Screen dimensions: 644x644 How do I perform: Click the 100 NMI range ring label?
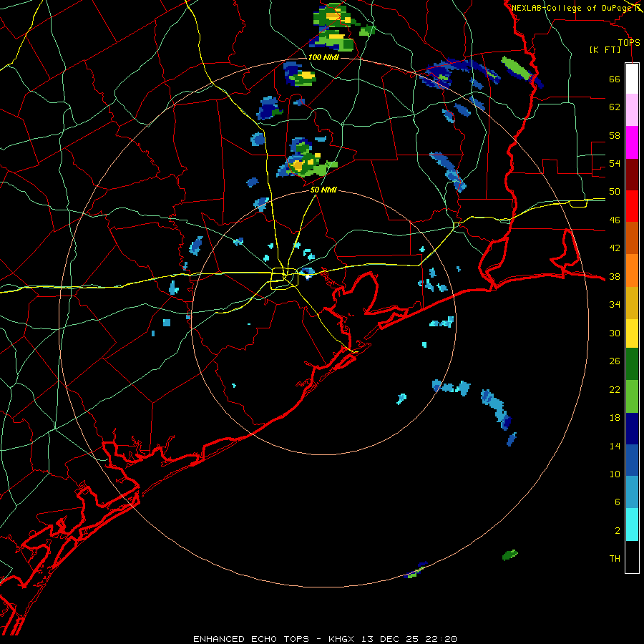(323, 57)
